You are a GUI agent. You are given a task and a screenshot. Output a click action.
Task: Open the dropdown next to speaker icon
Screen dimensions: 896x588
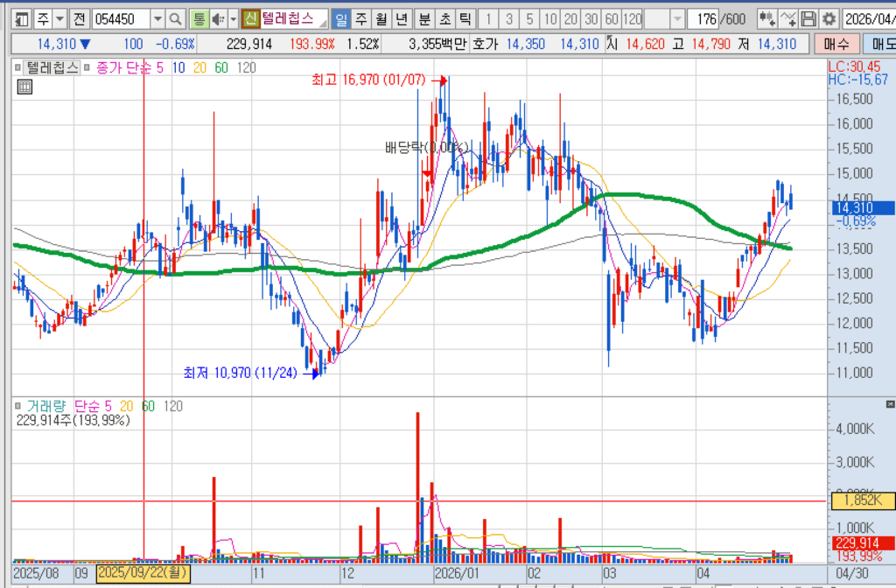233,19
